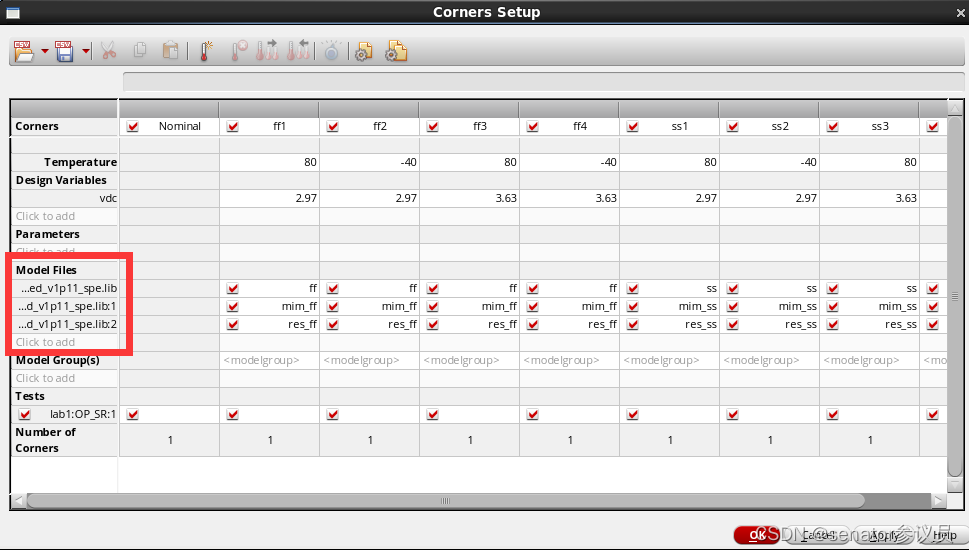Click the vertical scrollbar up arrow
The width and height of the screenshot is (969, 554).
tap(955, 109)
